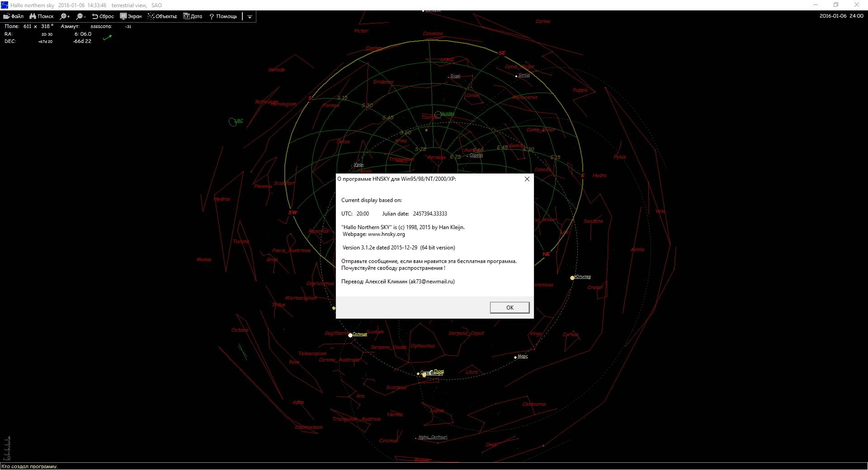The height and width of the screenshot is (470, 868).
Task: Click the Hydra constellation label
Action: tap(599, 175)
